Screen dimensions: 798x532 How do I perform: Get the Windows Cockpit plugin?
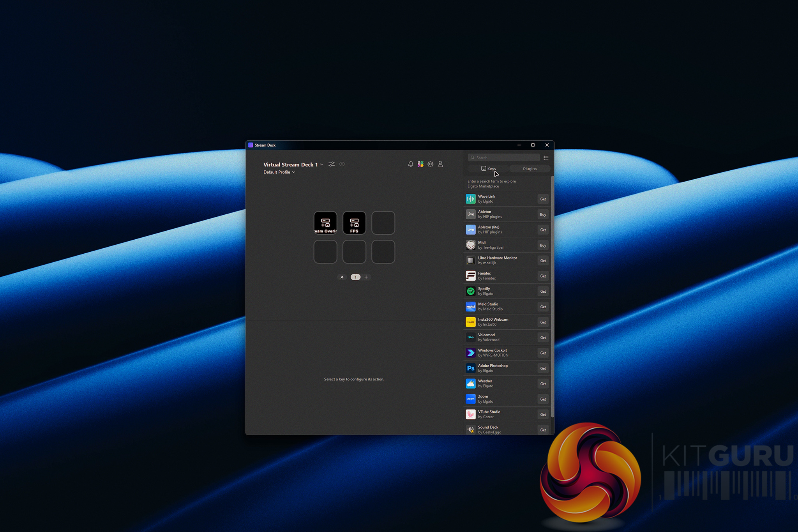coord(543,353)
